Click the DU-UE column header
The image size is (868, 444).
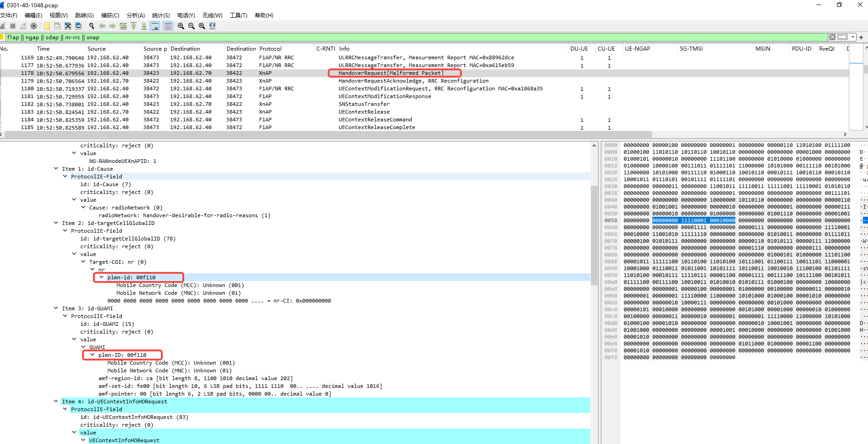point(582,49)
